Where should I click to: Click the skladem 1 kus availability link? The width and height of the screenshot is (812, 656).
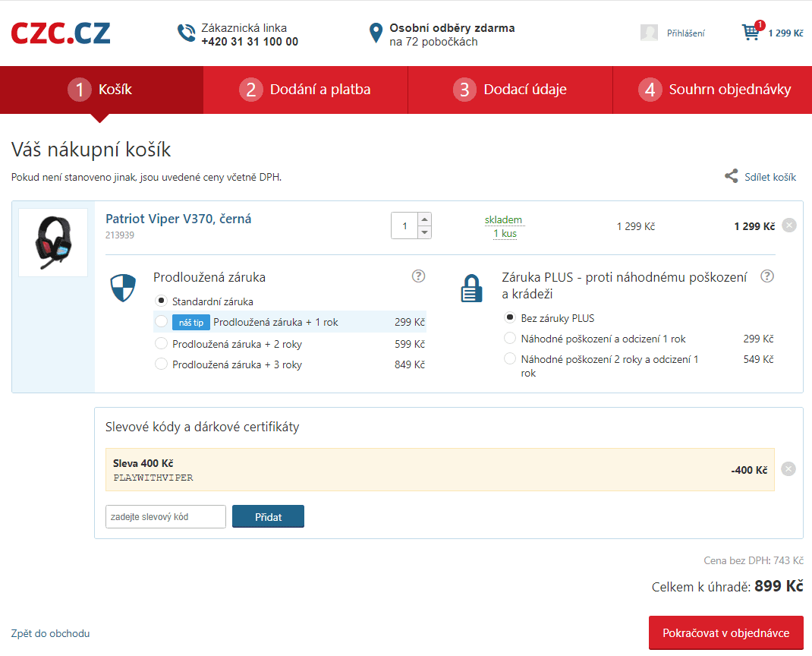click(x=505, y=226)
